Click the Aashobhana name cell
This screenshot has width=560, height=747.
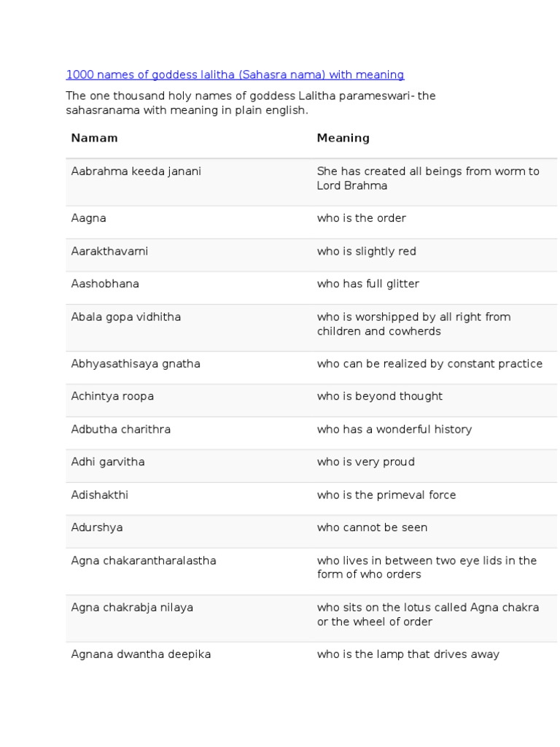click(x=105, y=284)
